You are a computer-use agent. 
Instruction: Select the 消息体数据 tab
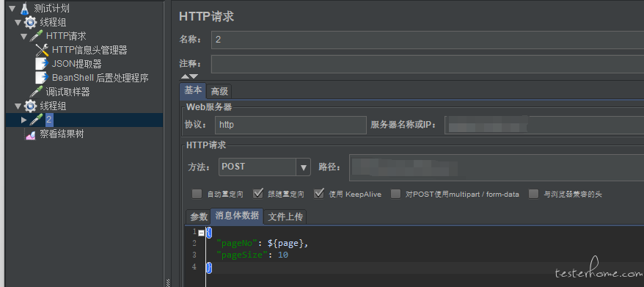[237, 216]
